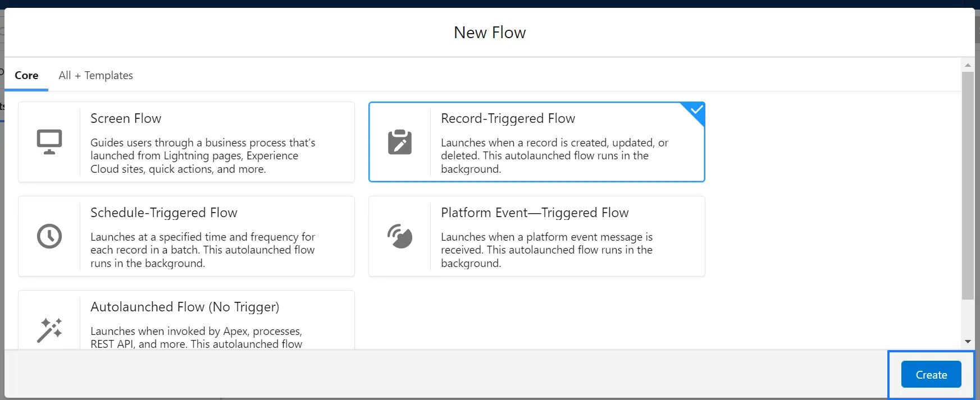Click the Schedule-Triggered Flow clock icon
This screenshot has height=400, width=980.
(x=49, y=236)
